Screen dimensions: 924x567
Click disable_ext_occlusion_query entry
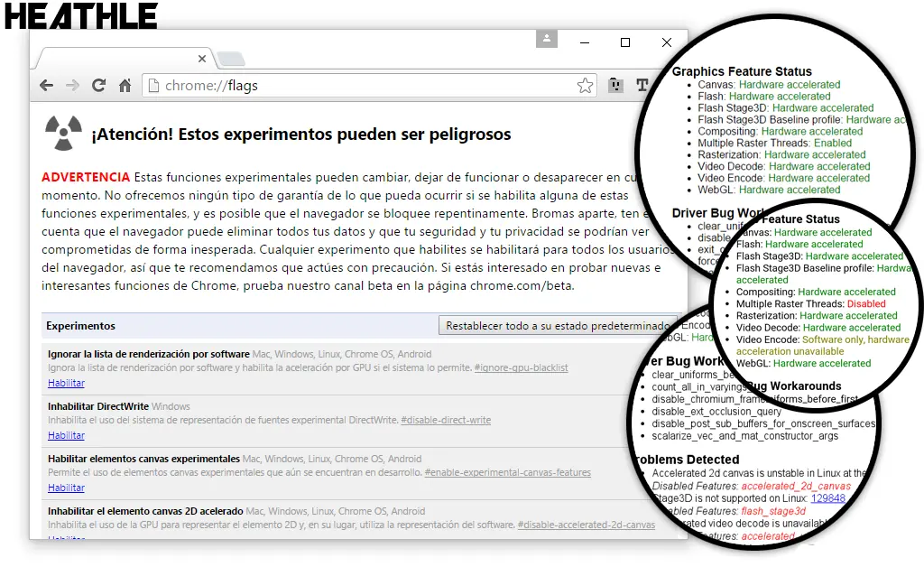coord(716,411)
